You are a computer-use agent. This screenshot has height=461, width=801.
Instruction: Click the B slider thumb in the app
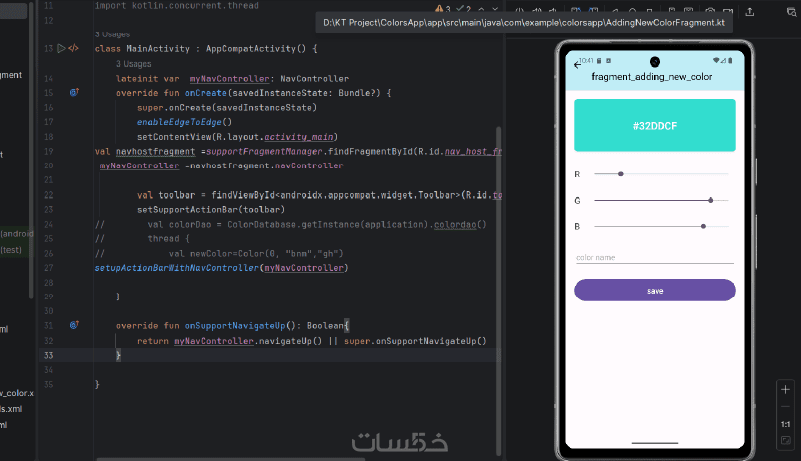coord(703,226)
